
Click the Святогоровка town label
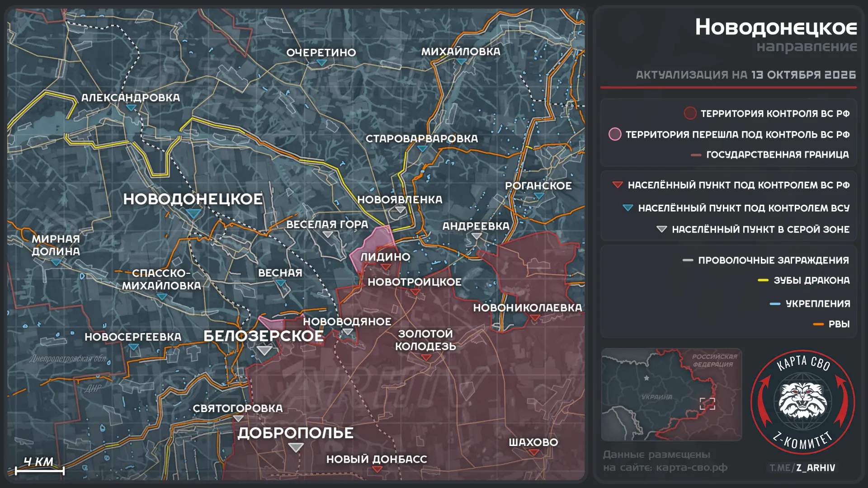238,408
